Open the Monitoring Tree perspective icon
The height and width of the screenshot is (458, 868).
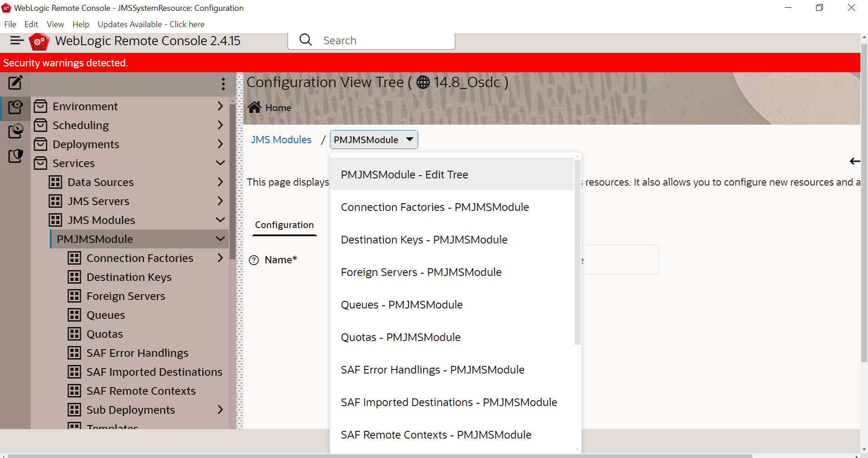coord(15,131)
